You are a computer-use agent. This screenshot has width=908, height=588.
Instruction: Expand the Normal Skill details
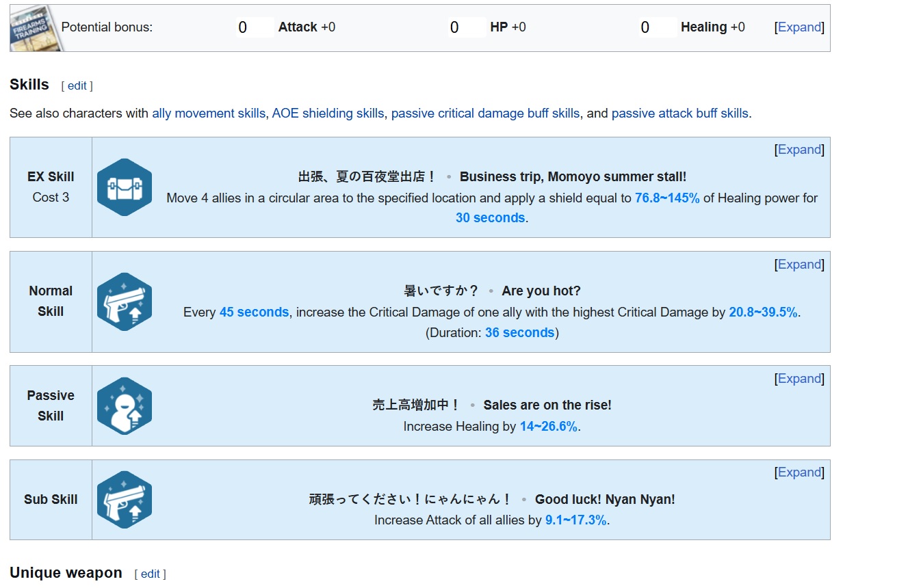[x=799, y=265]
